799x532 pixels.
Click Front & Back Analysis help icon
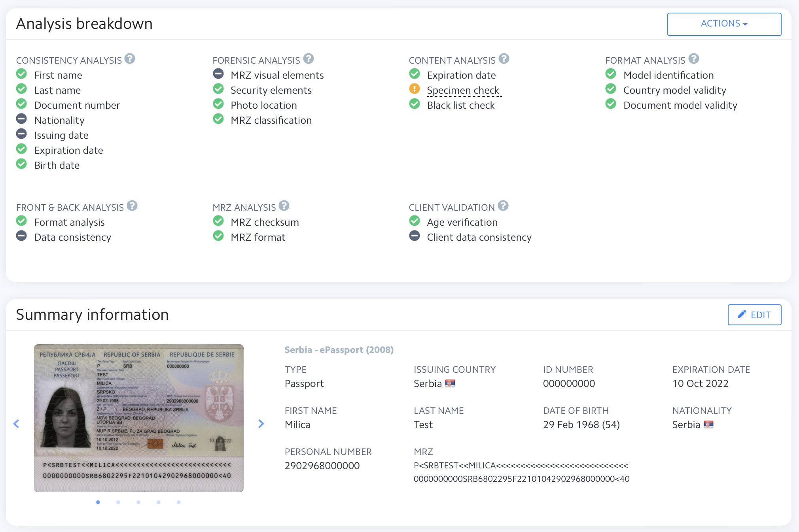click(132, 206)
